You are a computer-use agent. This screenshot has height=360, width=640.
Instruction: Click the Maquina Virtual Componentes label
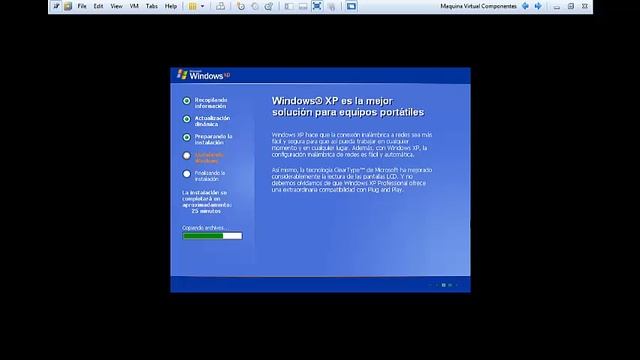(478, 6)
